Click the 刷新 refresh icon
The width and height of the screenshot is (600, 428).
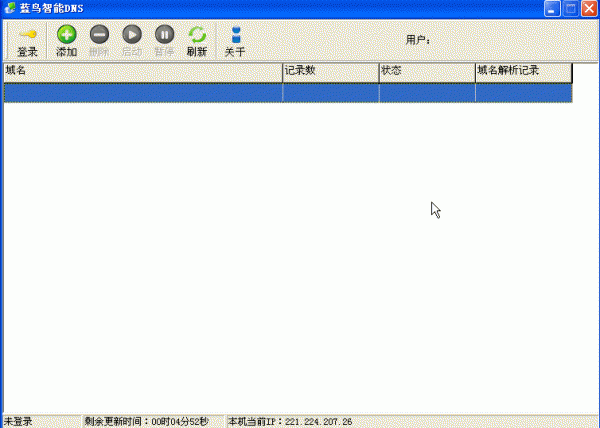click(x=197, y=35)
